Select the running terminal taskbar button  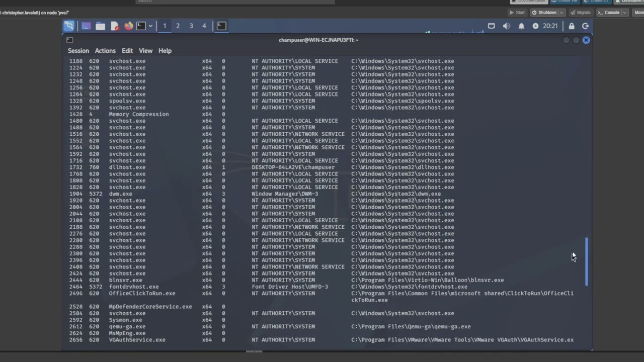pyautogui.click(x=221, y=26)
